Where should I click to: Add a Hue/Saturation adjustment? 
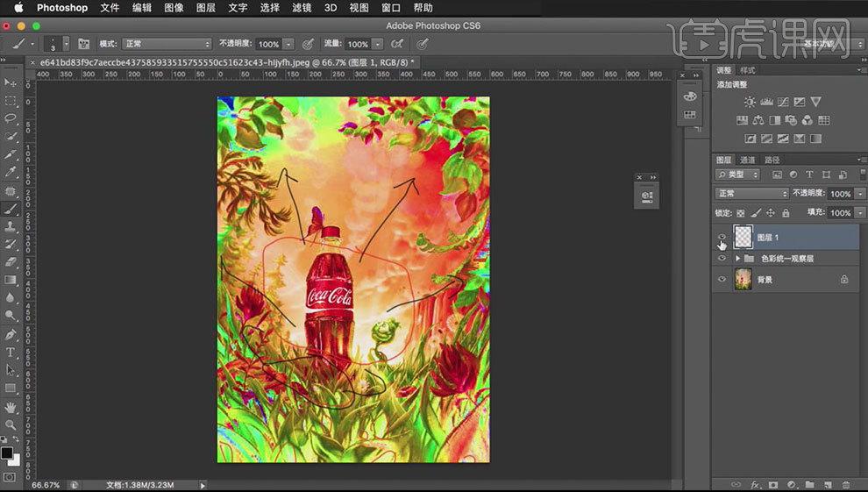tap(742, 120)
